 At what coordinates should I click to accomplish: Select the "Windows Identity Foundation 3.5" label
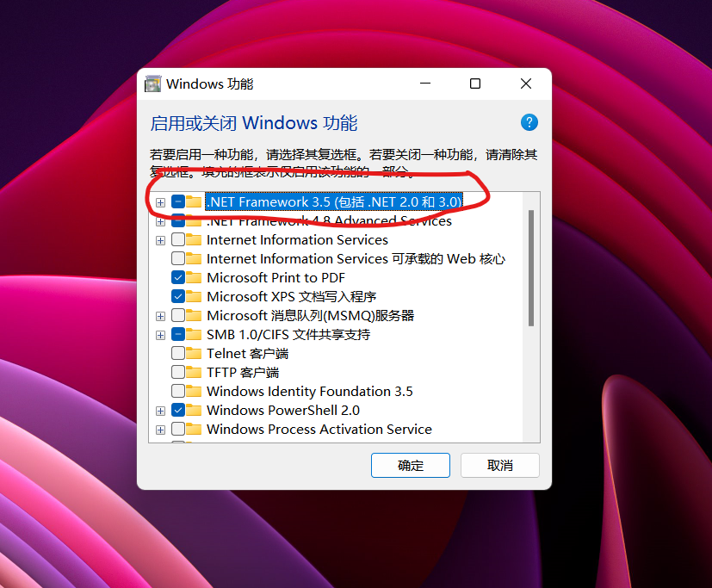310,392
